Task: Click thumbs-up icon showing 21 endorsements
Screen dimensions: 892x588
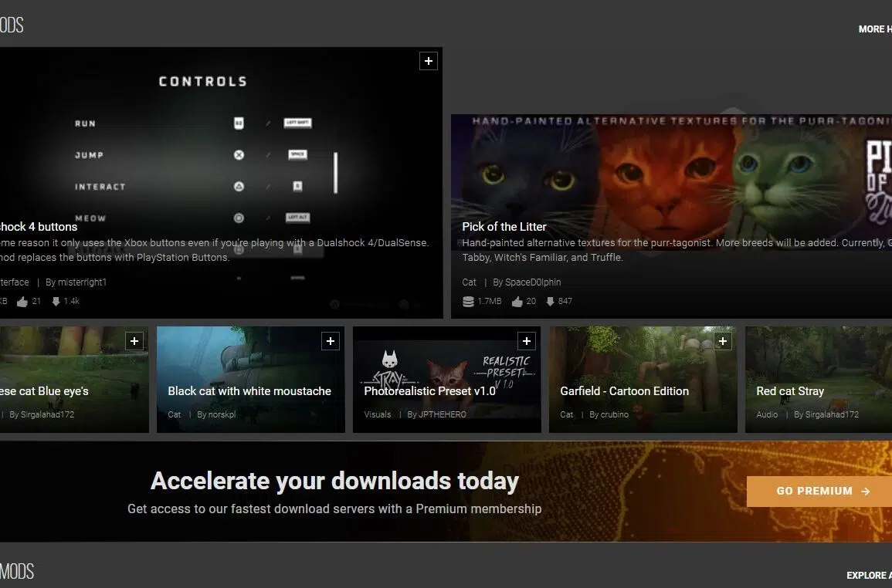Action: (22, 302)
